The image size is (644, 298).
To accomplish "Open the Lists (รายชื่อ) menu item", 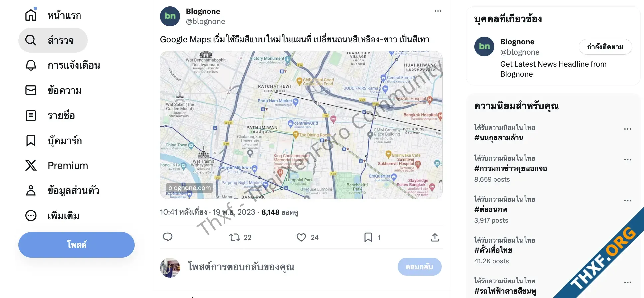I will tap(51, 115).
